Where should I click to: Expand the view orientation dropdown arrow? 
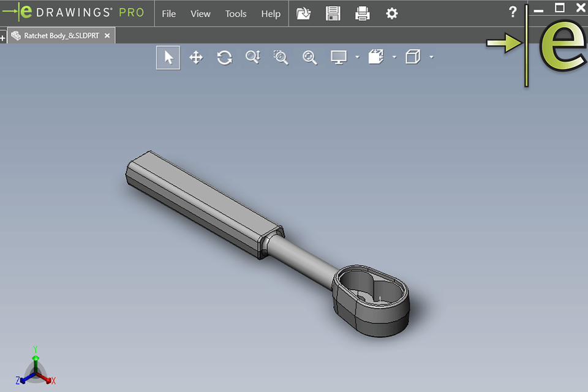point(394,58)
